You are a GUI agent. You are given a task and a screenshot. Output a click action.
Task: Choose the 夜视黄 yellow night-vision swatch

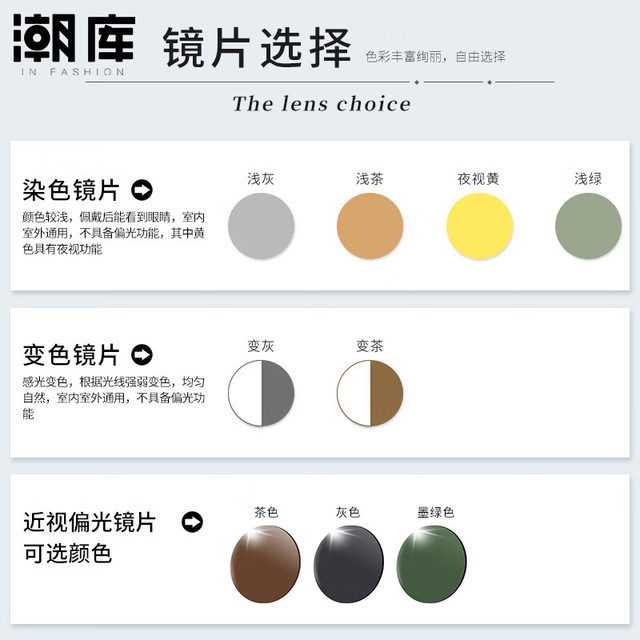click(x=479, y=226)
